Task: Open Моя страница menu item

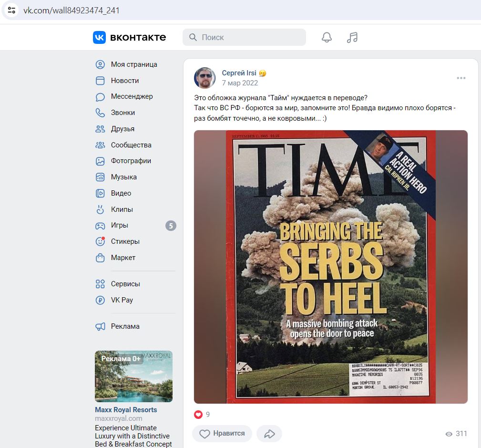Action: [x=135, y=64]
